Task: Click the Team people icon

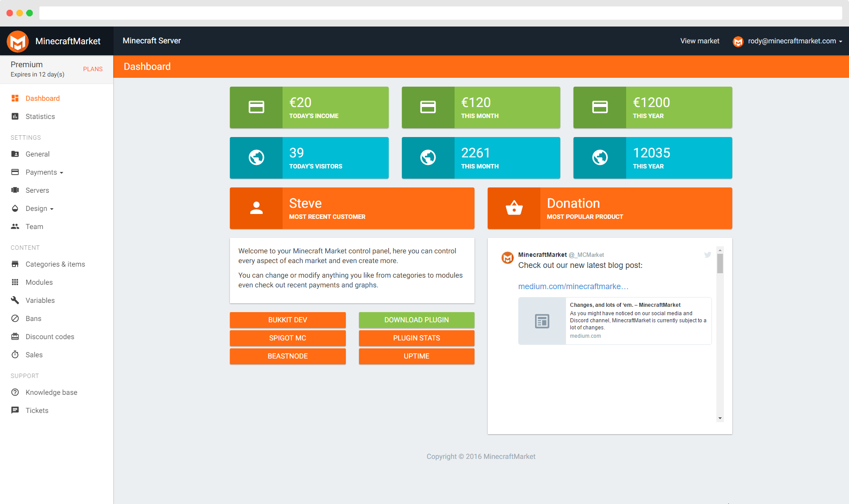Action: (x=15, y=226)
